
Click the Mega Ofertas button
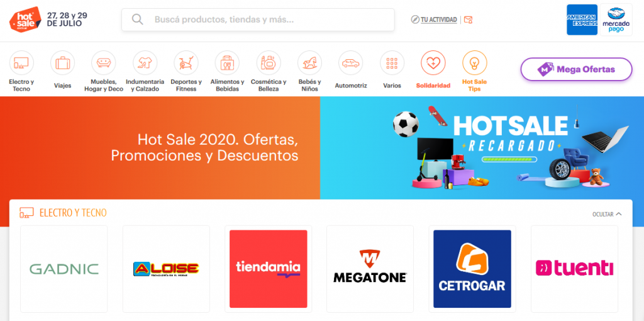[x=576, y=69]
